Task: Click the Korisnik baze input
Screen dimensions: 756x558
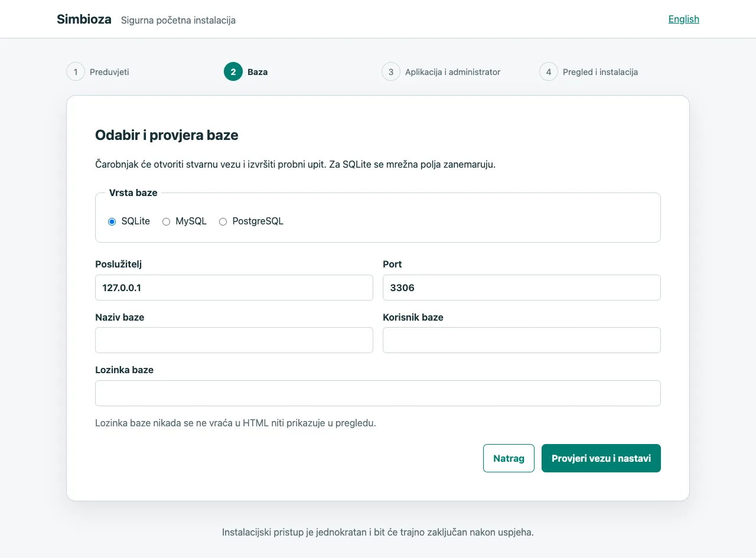Action: coord(522,340)
